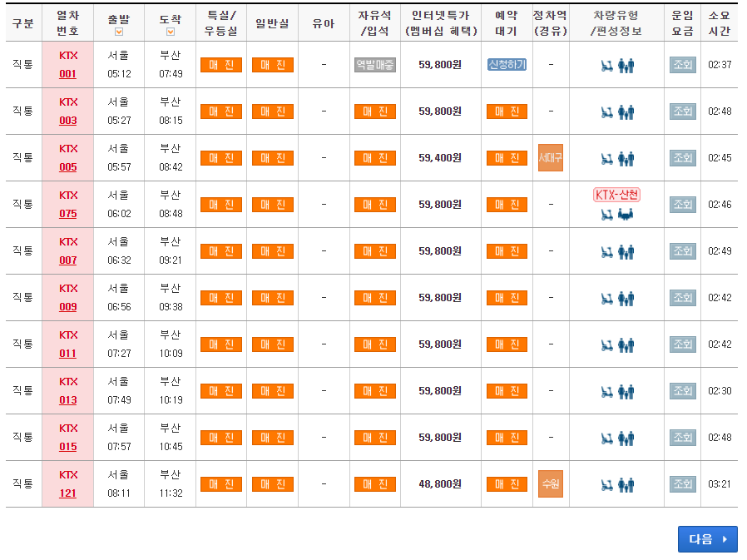
Task: Click the 서대구 stopover station badge
Action: (x=551, y=157)
